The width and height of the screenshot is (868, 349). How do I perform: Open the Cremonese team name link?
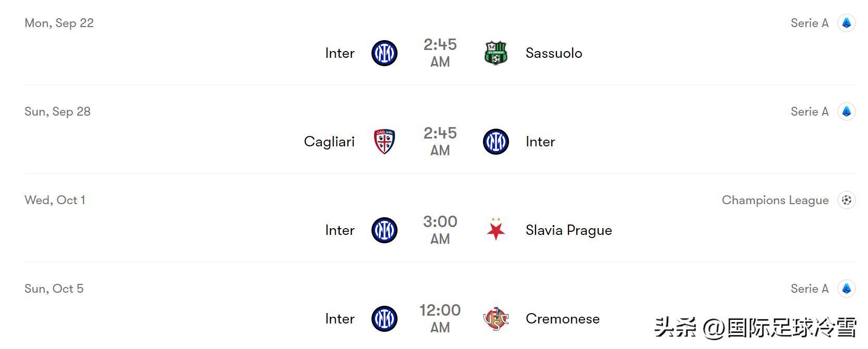[x=562, y=319]
